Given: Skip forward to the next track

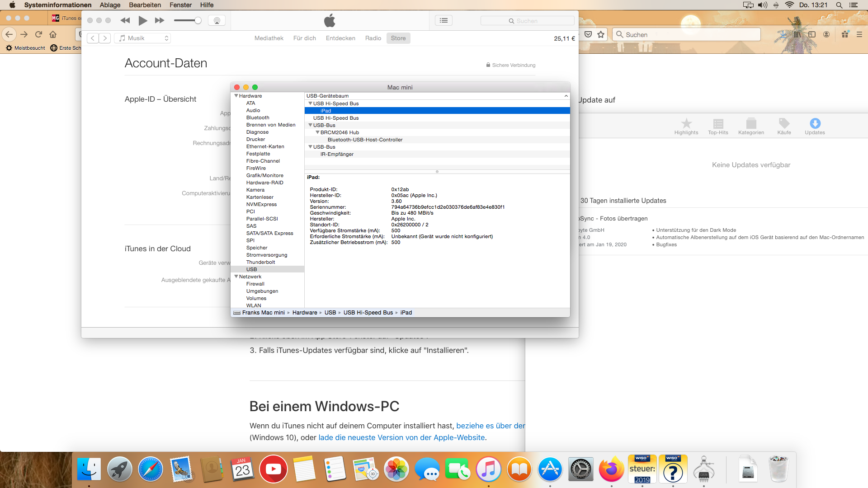Looking at the screenshot, I should [160, 20].
